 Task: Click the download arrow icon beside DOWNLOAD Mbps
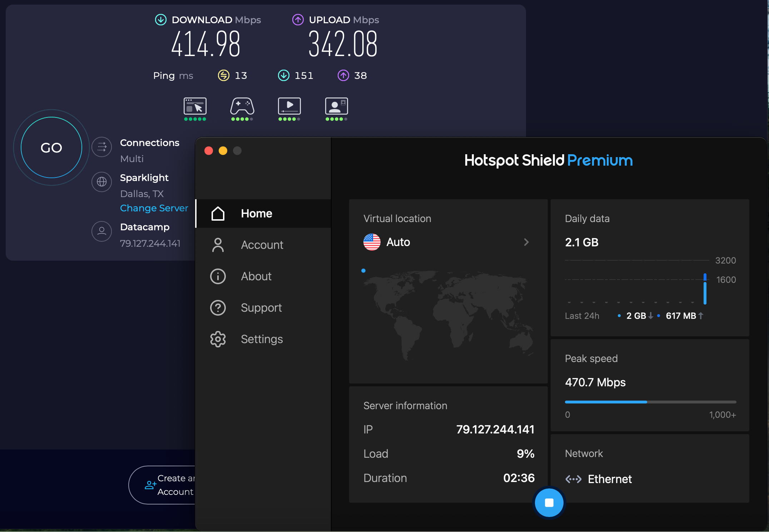click(x=161, y=20)
